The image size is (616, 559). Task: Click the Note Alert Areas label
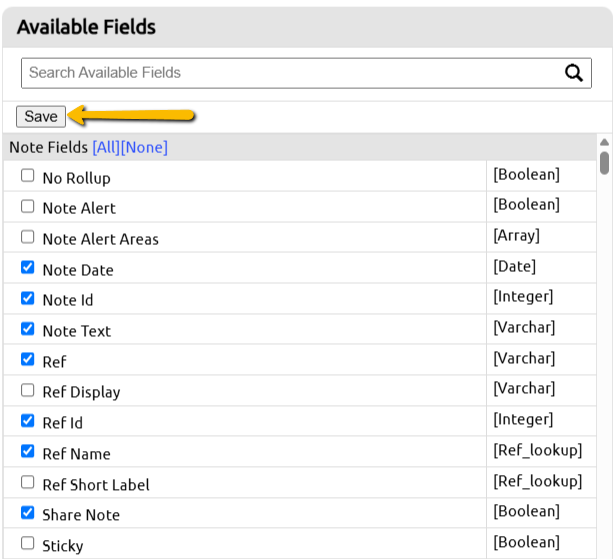click(x=101, y=239)
